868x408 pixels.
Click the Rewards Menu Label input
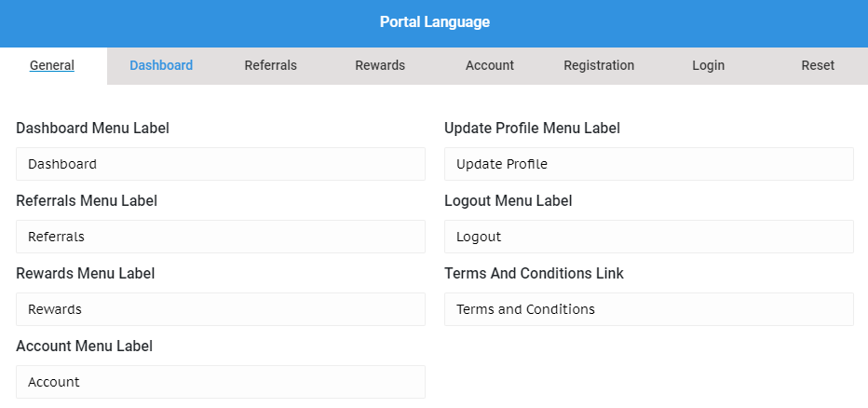coord(221,309)
